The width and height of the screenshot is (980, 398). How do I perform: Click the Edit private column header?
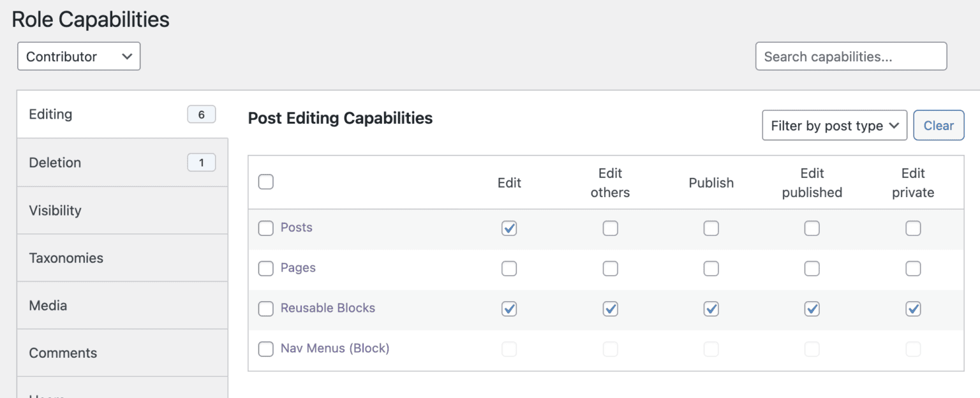click(913, 182)
